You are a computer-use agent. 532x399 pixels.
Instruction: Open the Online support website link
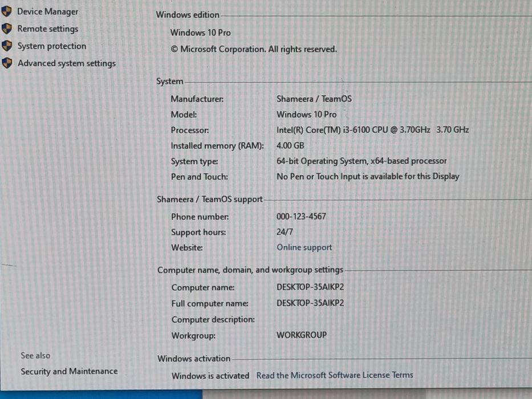coord(304,247)
